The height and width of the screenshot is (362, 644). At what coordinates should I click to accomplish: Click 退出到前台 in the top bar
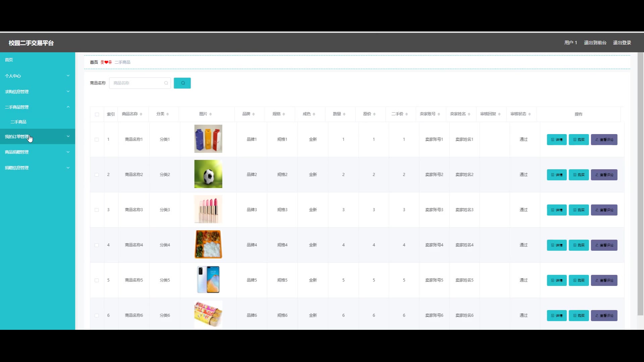pyautogui.click(x=595, y=43)
